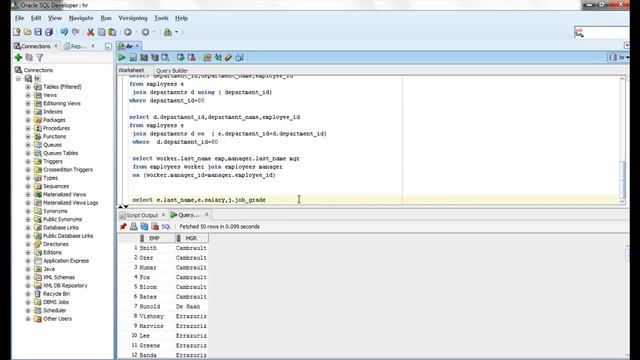Click the Clear eraser icon
This screenshot has width=640, height=360.
[229, 58]
